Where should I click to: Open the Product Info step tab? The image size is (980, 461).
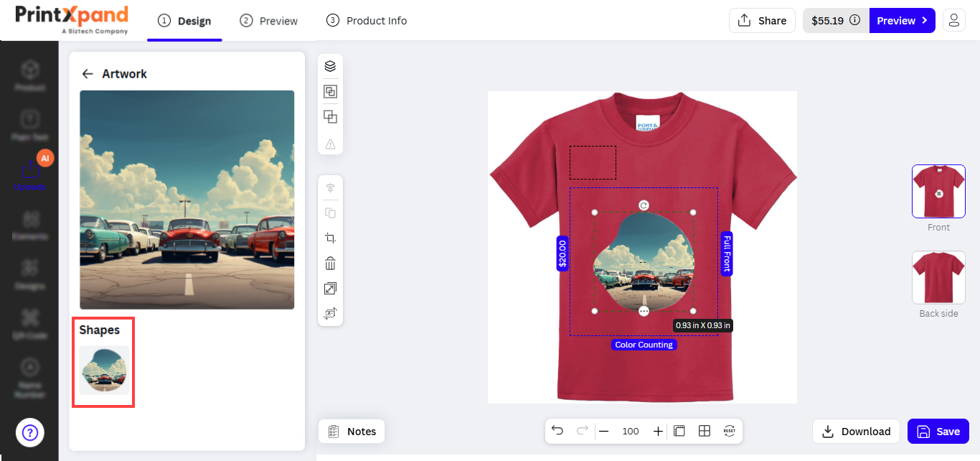pyautogui.click(x=367, y=21)
